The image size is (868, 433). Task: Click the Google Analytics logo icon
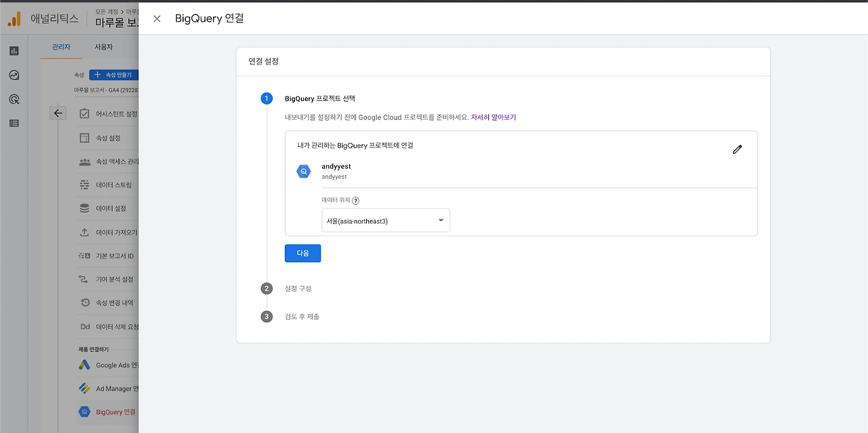(14, 19)
